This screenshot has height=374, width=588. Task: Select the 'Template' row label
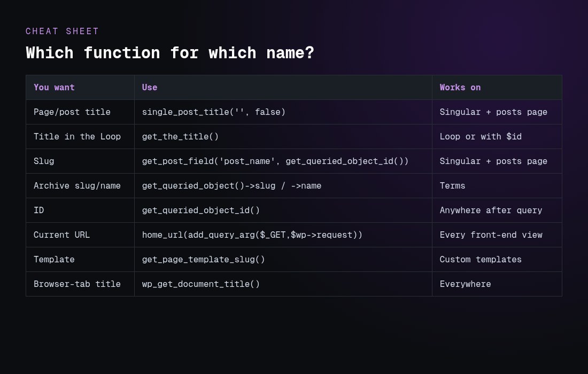(80, 259)
